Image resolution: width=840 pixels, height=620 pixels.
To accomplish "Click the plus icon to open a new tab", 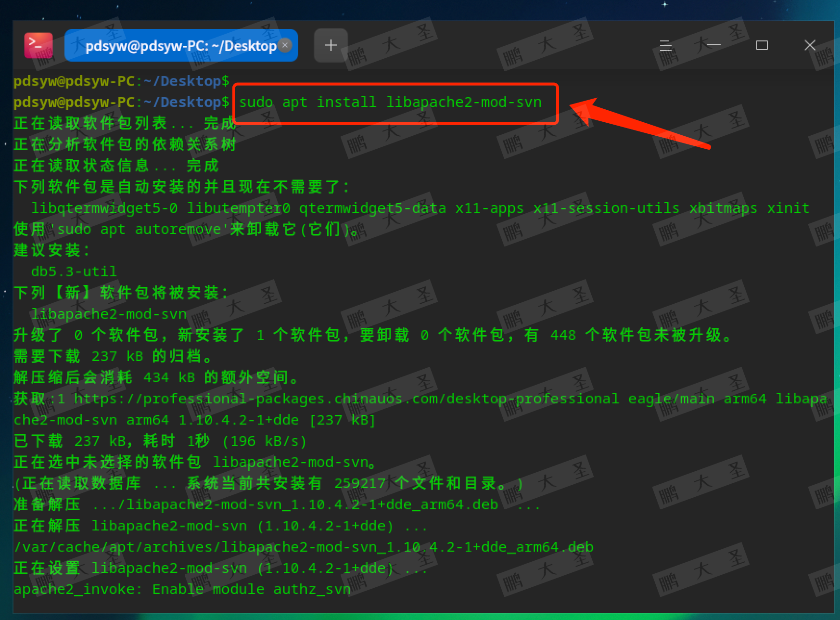I will pos(331,45).
